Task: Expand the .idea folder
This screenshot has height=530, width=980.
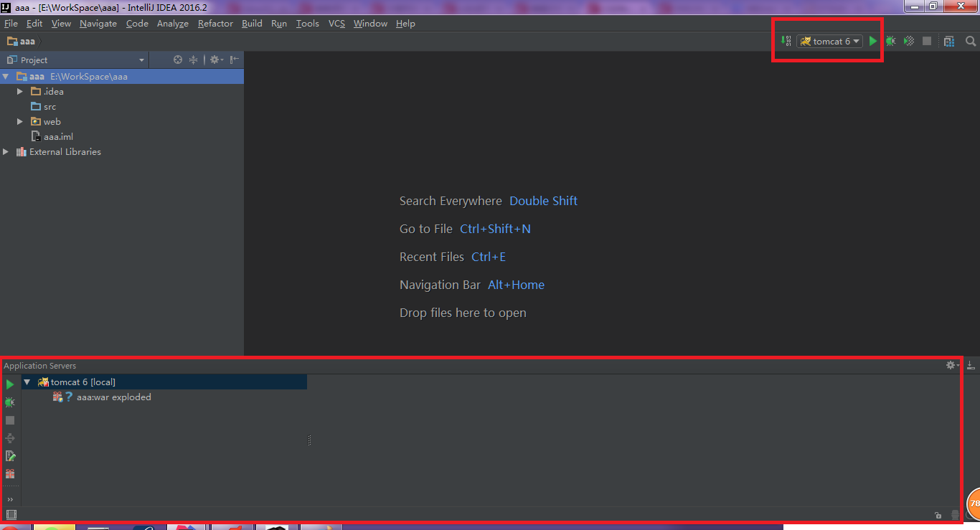Action: 20,91
